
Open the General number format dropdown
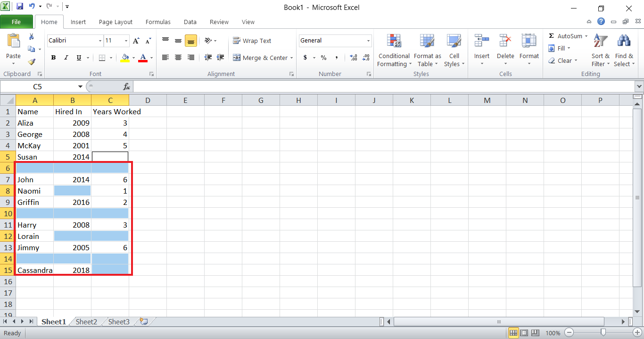click(x=368, y=41)
